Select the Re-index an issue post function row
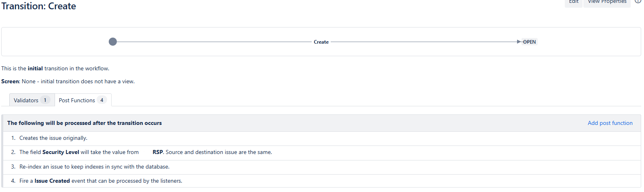This screenshot has height=192, width=644. click(x=322, y=167)
